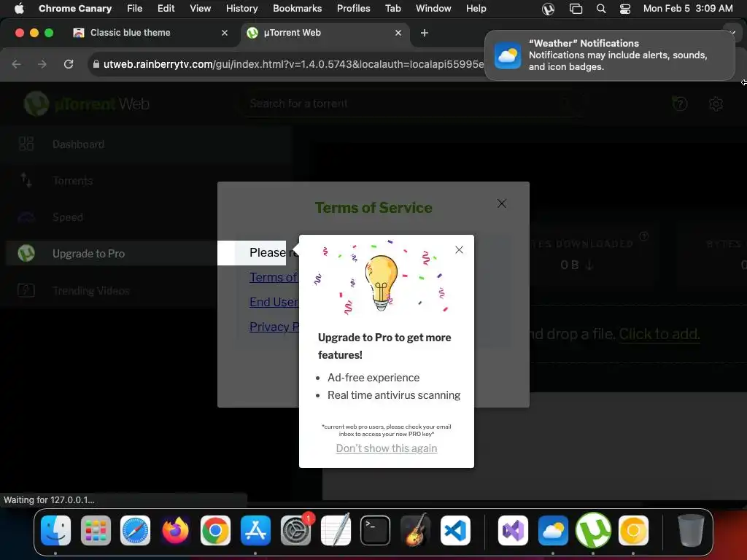Go forward in browser history
The height and width of the screenshot is (560, 747).
pyautogui.click(x=42, y=64)
